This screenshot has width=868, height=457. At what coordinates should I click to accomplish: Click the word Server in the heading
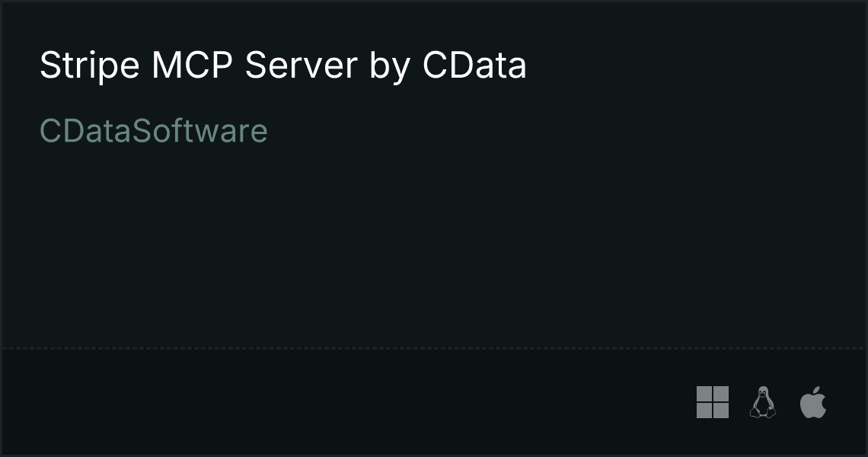pyautogui.click(x=302, y=65)
